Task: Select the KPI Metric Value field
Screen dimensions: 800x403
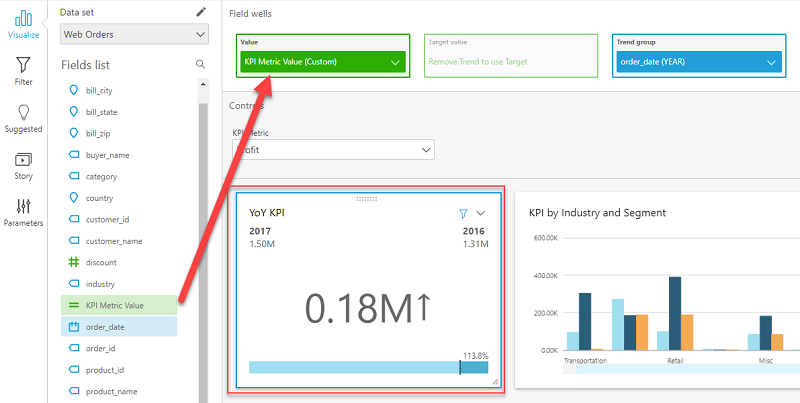Action: click(x=114, y=305)
